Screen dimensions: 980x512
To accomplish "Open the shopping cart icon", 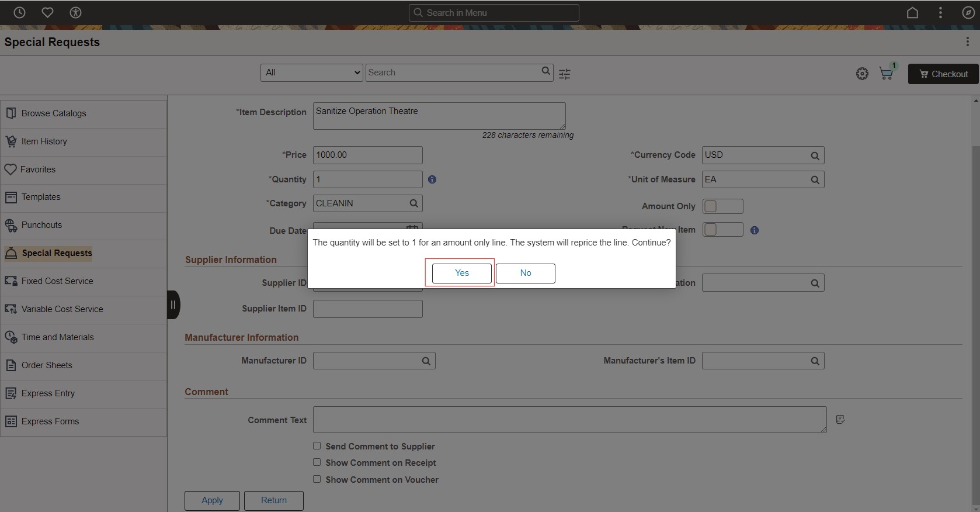I will (x=887, y=74).
